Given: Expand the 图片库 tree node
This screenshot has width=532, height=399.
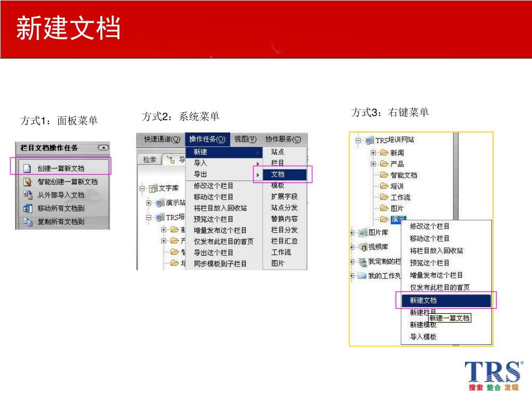Looking at the screenshot, I should [352, 233].
